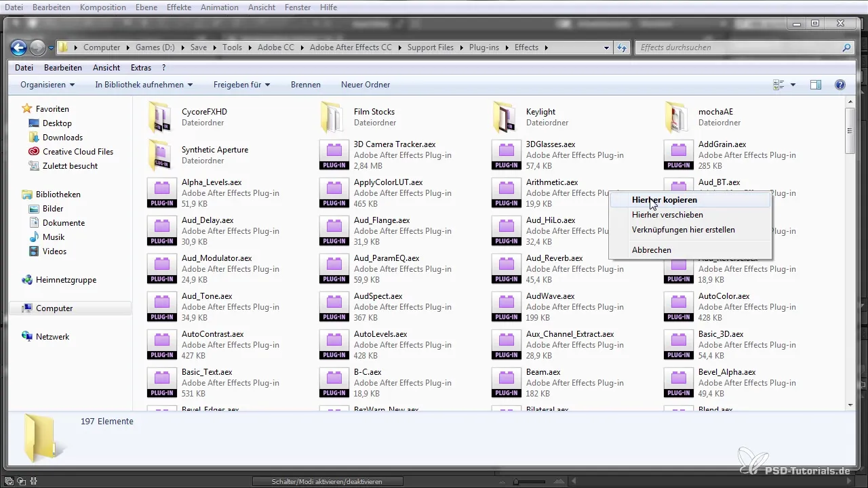Click the Basic_3D.aex plug-in icon
868x488 pixels.
coord(678,345)
